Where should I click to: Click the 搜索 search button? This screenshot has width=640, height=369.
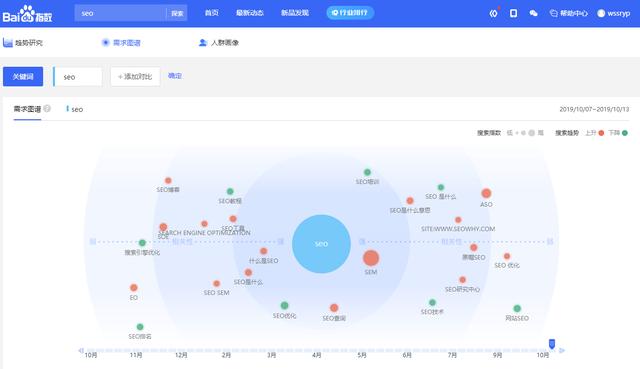pos(177,13)
